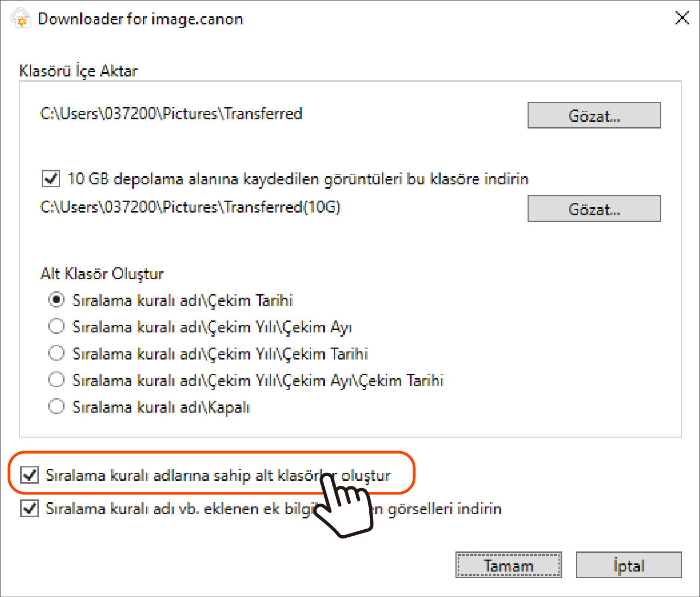This screenshot has width=700, height=597.
Task: Choose the Sıralama kuralı adı\Kapalı option
Action: (56, 406)
